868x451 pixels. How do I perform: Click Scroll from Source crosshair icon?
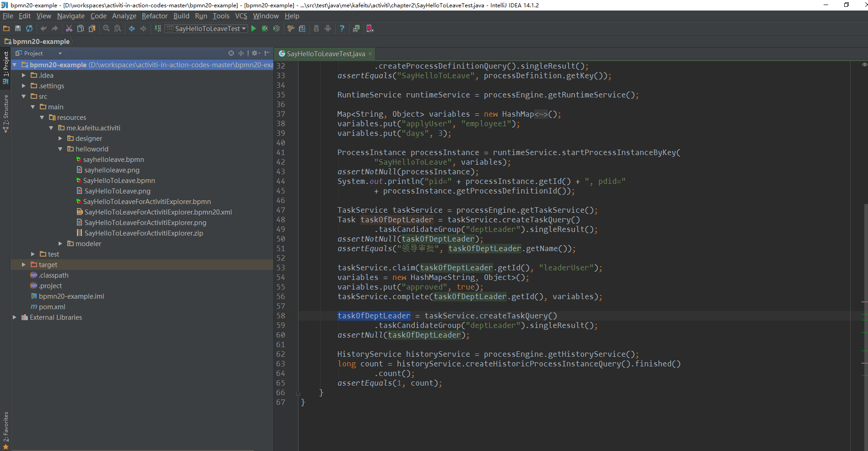tap(231, 54)
